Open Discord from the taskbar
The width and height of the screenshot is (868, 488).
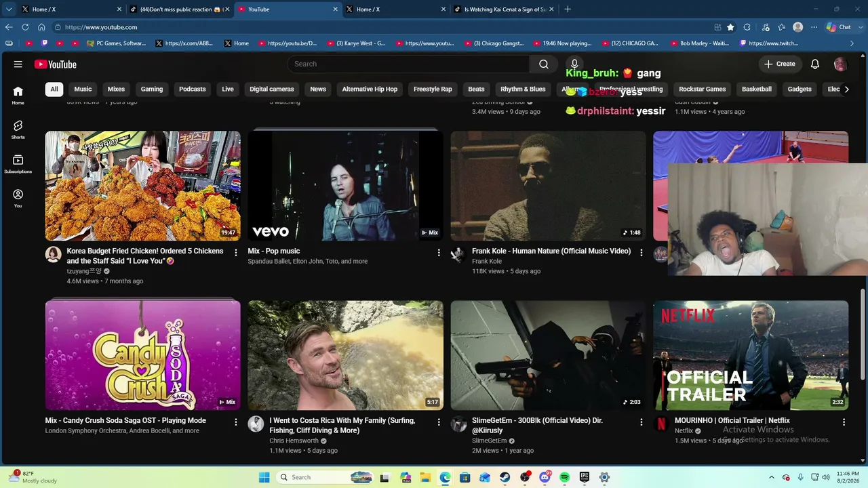pos(545,477)
